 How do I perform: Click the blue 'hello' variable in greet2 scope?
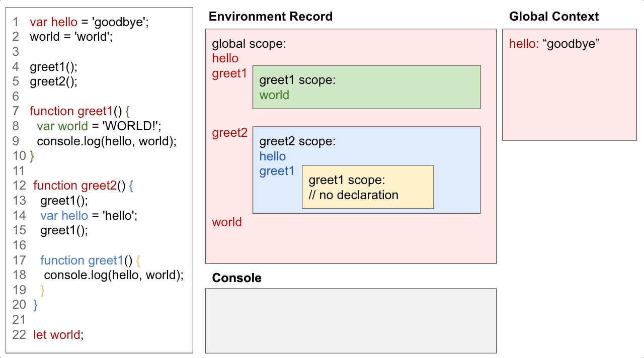(x=273, y=156)
